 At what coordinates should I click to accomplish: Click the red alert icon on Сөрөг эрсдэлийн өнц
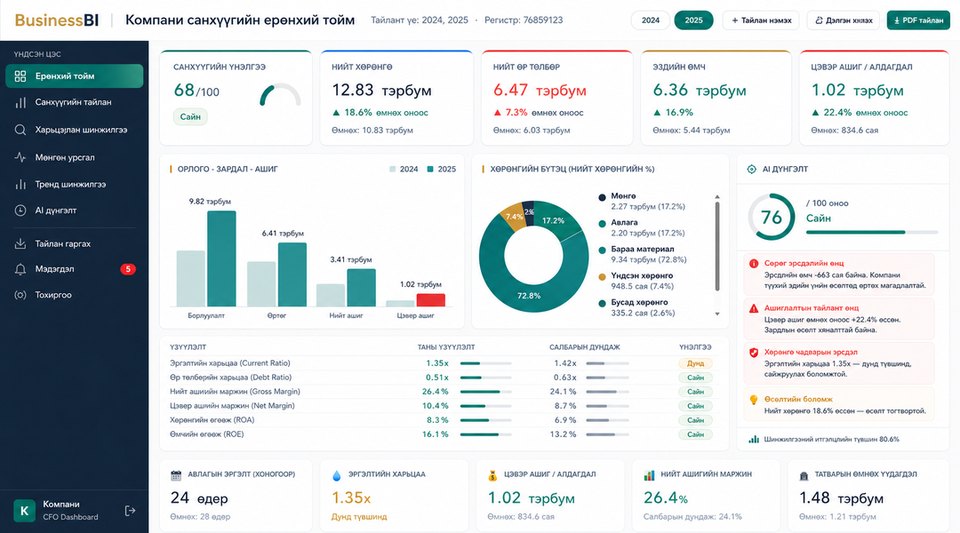(x=754, y=263)
